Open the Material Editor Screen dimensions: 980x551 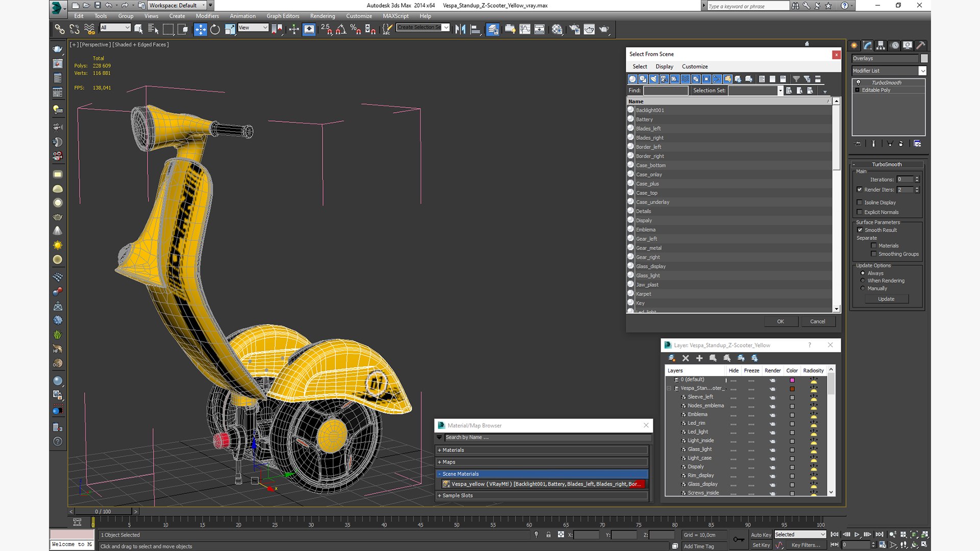click(x=557, y=29)
